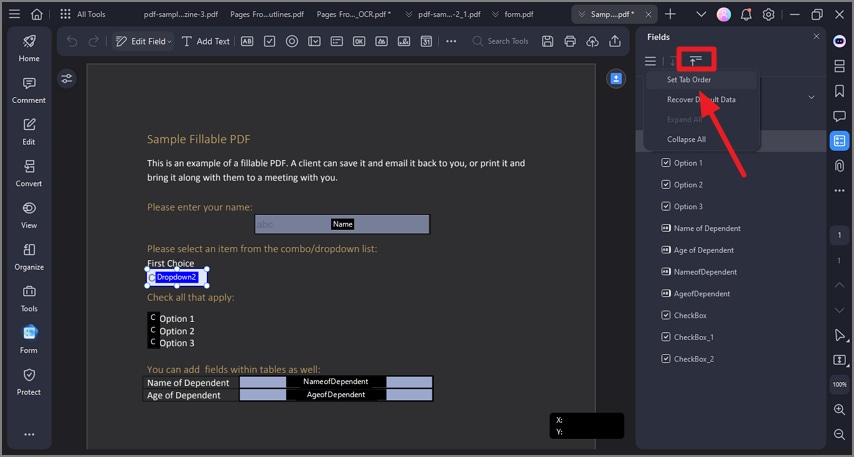Open the Organize tool in left sidebar
Image resolution: width=854 pixels, height=457 pixels.
click(x=29, y=257)
